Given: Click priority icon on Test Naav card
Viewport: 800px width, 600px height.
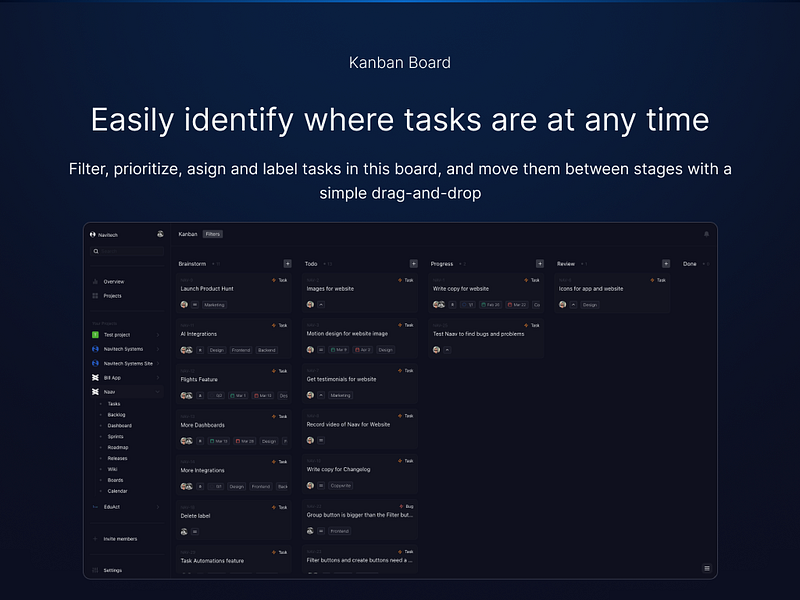Looking at the screenshot, I should 447,350.
